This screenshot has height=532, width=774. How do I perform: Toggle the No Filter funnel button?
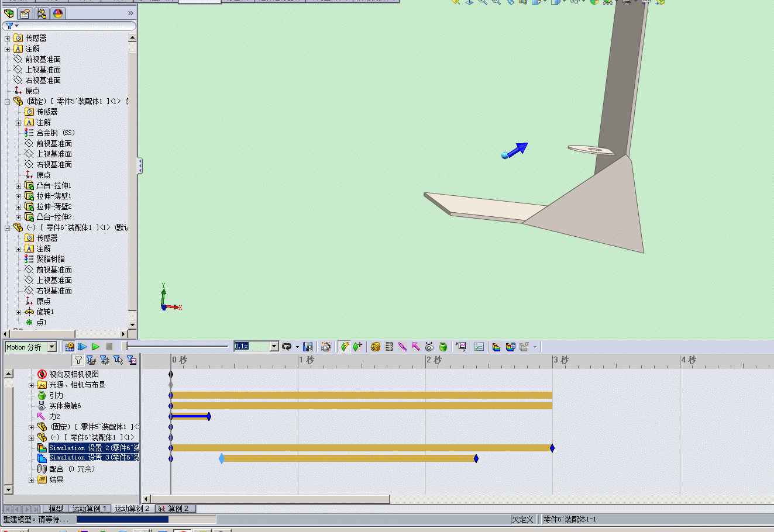78,360
